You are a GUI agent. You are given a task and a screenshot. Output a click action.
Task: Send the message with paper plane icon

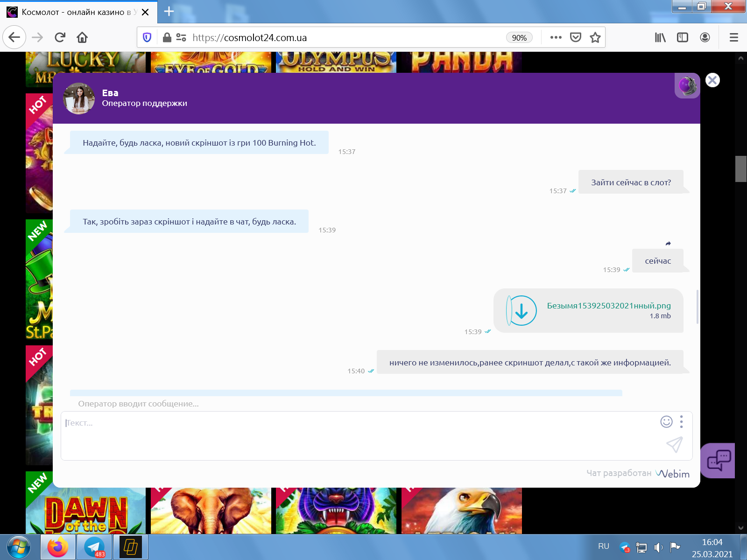coord(675,445)
